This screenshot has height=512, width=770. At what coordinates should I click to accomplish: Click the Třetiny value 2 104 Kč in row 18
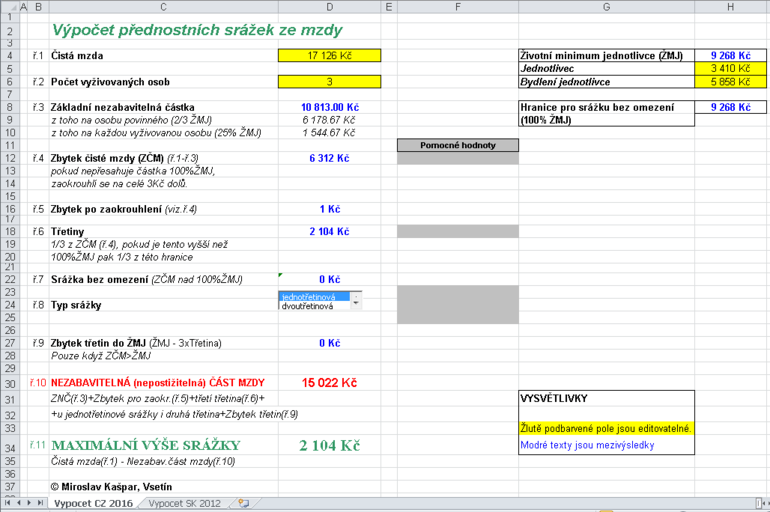pyautogui.click(x=330, y=231)
